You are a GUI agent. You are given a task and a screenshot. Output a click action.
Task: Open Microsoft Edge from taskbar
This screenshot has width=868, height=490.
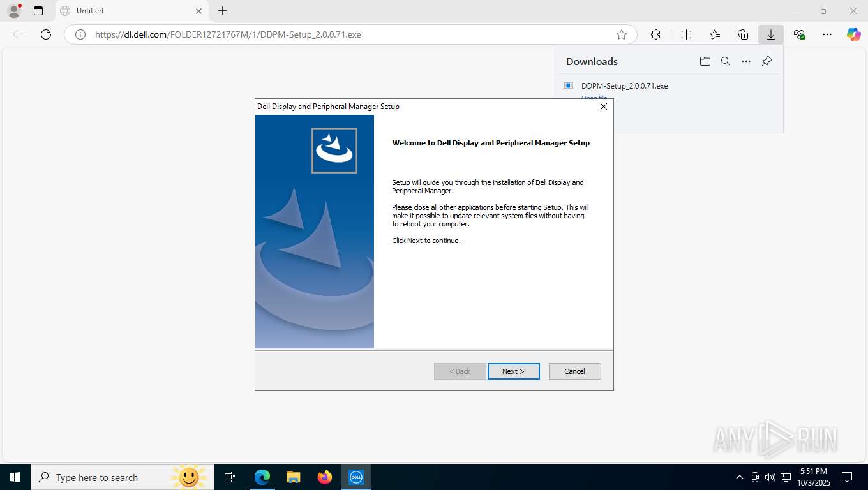262,477
